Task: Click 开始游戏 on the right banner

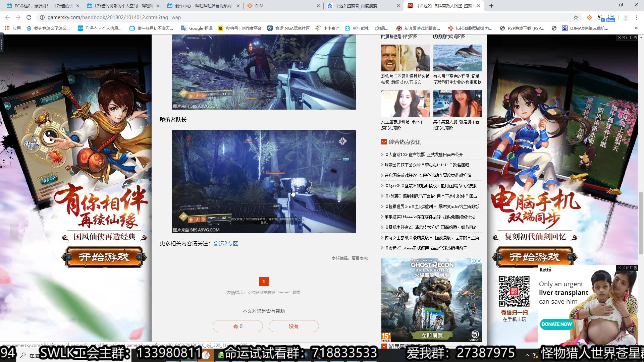Action: point(535,257)
